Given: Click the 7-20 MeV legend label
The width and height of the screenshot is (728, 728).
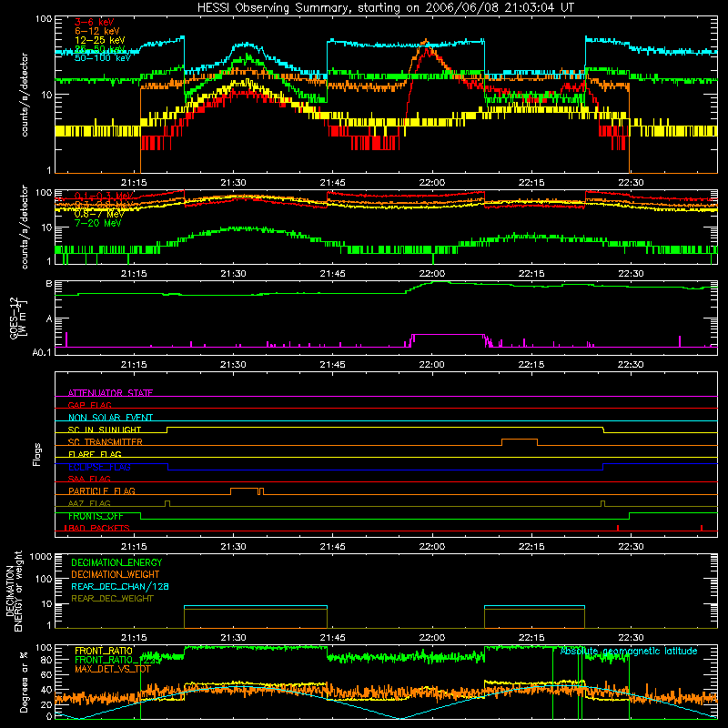Looking at the screenshot, I should (98, 223).
